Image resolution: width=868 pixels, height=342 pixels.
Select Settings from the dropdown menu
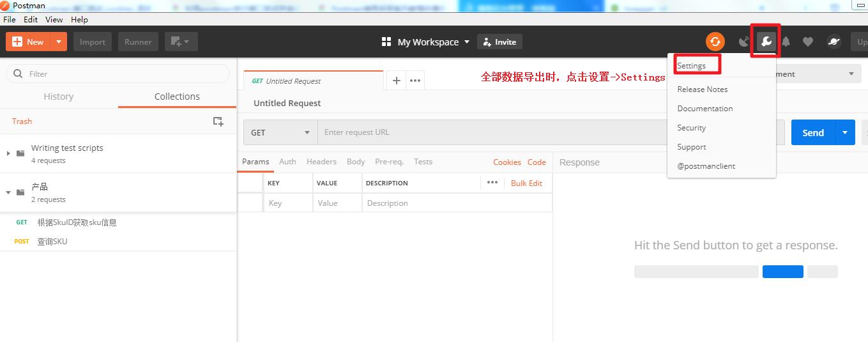click(x=692, y=66)
